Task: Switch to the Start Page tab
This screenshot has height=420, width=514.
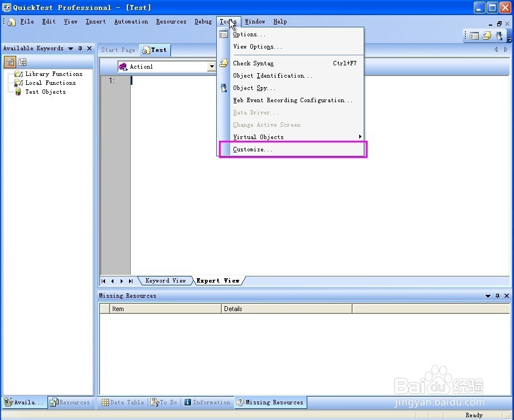Action: 118,50
